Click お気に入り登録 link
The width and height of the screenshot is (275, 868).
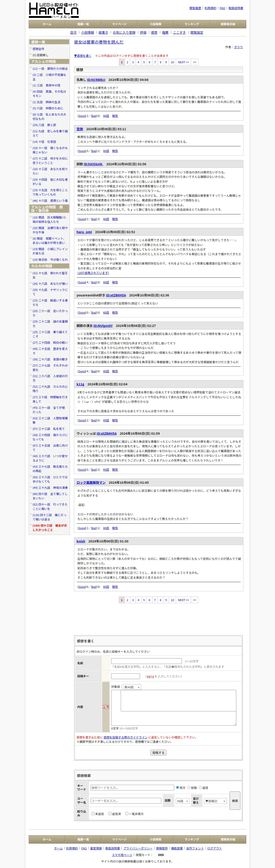(124, 33)
